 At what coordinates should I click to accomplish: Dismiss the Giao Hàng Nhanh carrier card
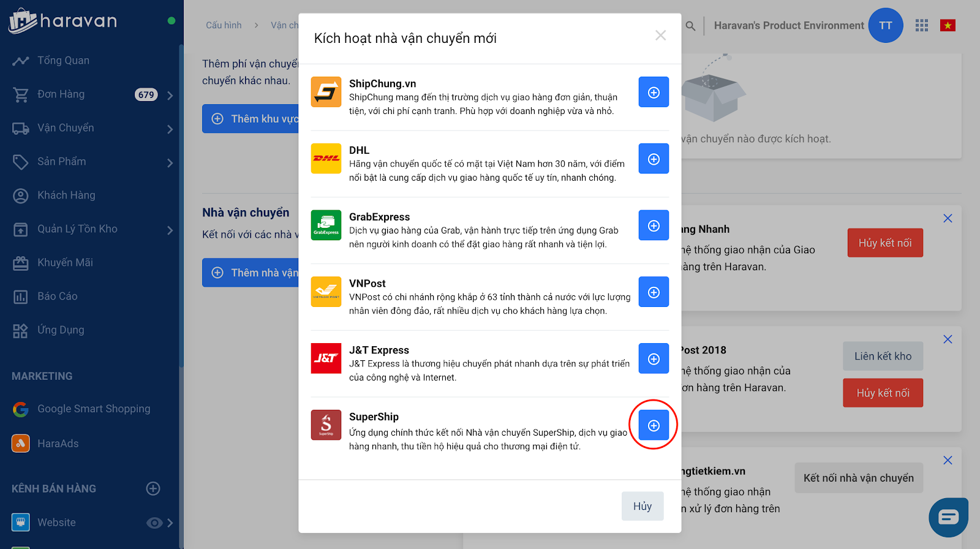(948, 218)
